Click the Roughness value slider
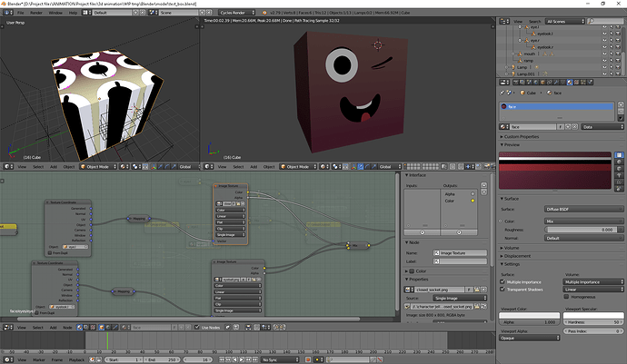This screenshot has height=364, width=627. (x=581, y=230)
